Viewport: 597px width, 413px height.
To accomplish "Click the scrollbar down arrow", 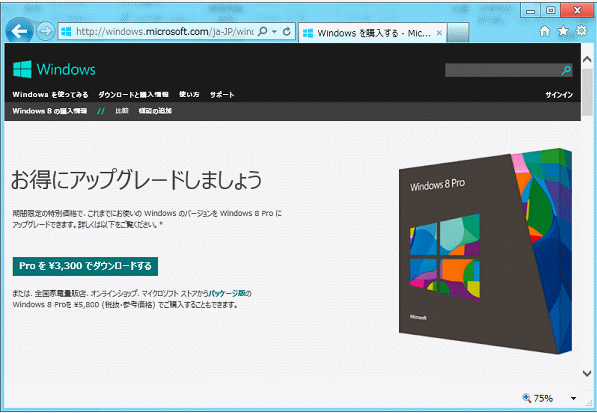I will (587, 373).
